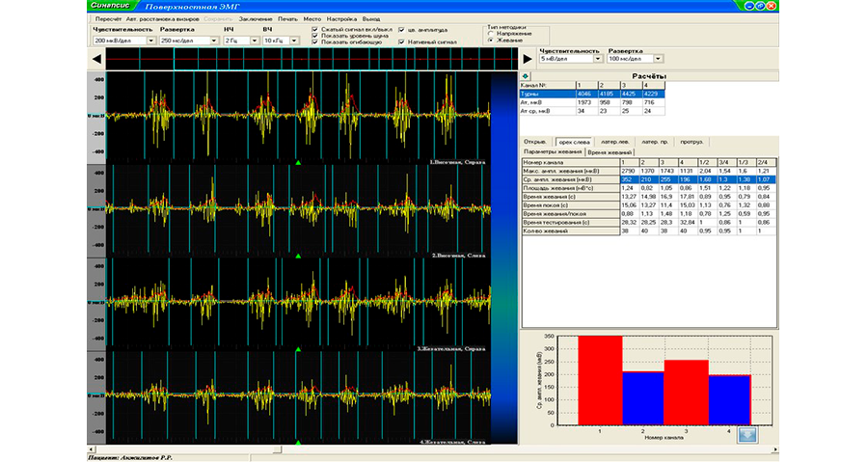Open the 200 мкВ/дел sensitivity dropdown
Viewport: 868px width, 462px height.
coord(151,41)
